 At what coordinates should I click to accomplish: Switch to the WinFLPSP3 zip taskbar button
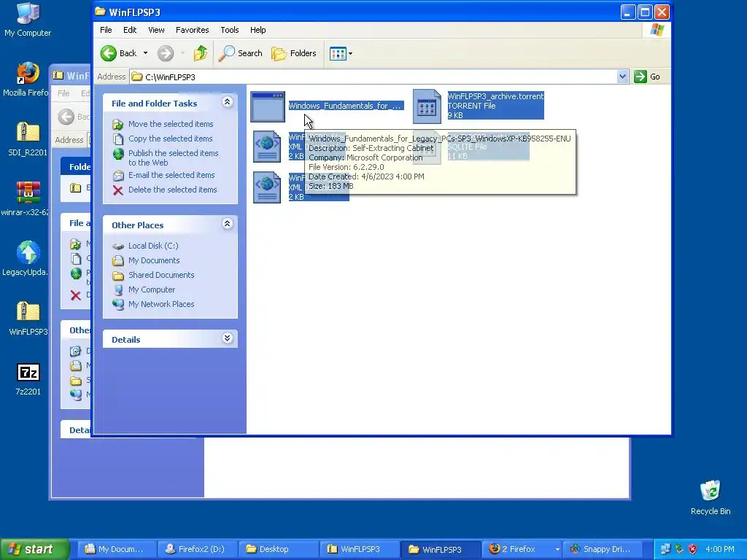(359, 549)
